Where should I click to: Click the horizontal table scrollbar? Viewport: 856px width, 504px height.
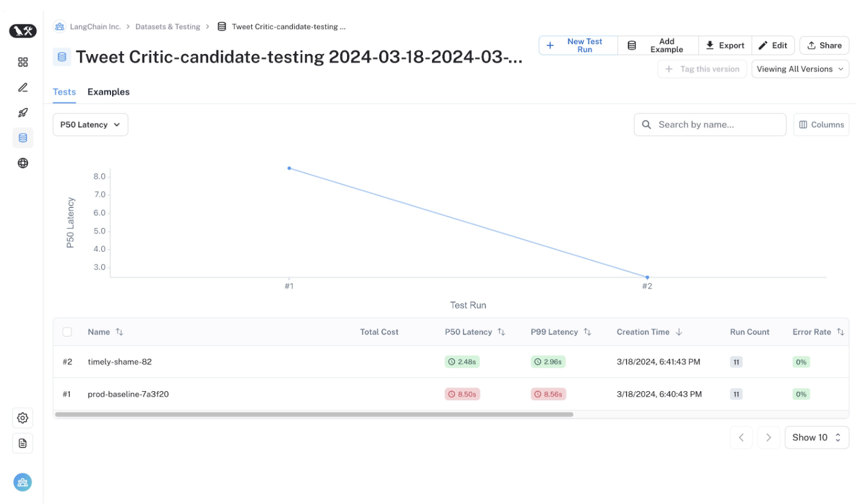(x=314, y=415)
